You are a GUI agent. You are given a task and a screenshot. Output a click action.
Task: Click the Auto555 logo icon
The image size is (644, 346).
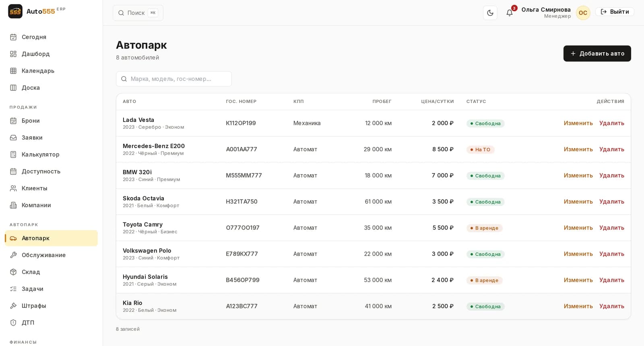[15, 11]
